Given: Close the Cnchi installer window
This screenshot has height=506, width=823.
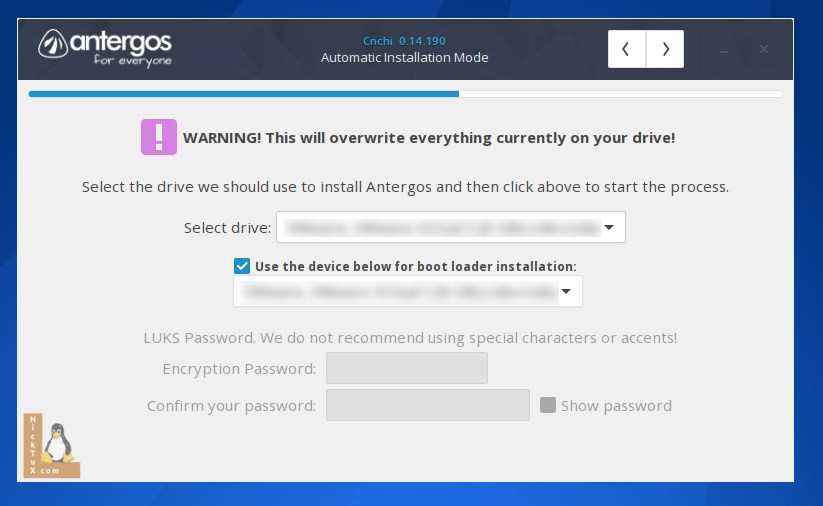Looking at the screenshot, I should (764, 49).
